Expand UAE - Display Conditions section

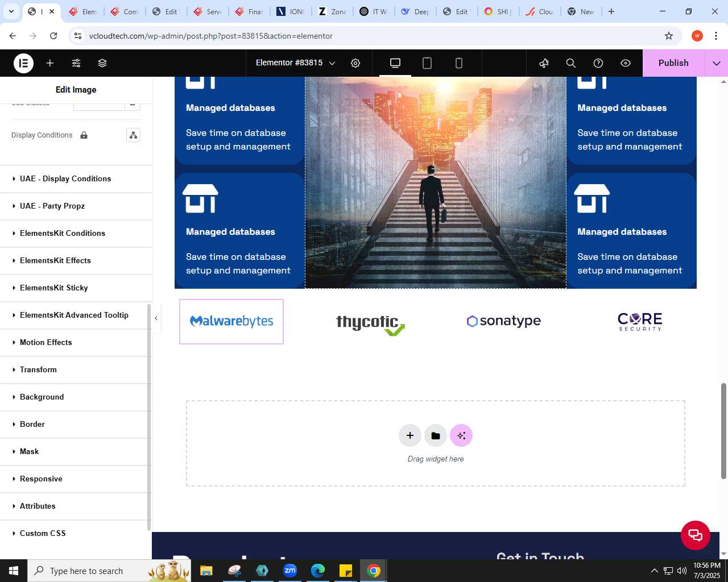(x=76, y=178)
